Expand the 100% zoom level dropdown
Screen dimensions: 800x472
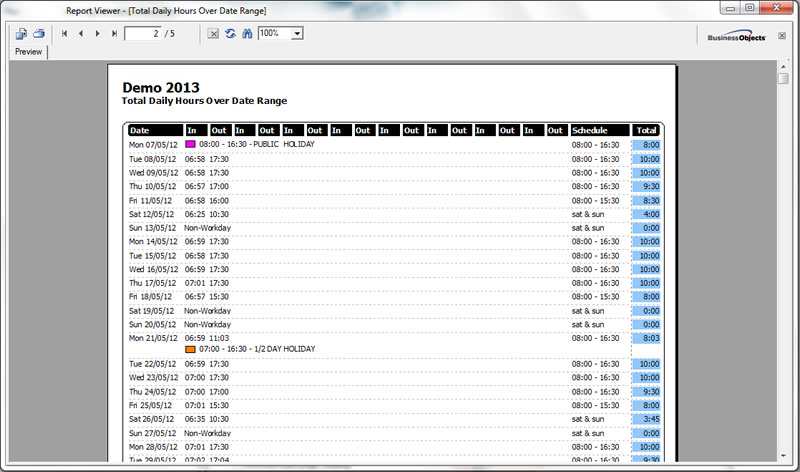click(297, 34)
